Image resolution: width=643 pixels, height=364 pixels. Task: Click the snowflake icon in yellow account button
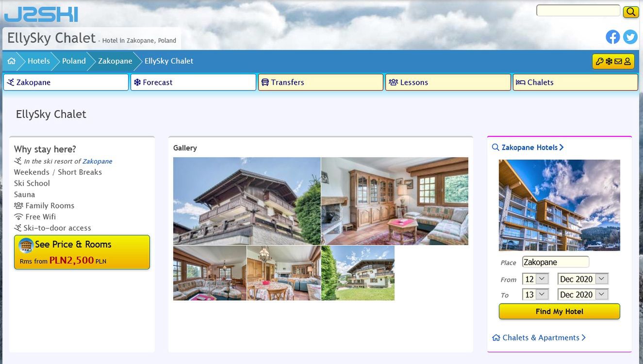[609, 62]
